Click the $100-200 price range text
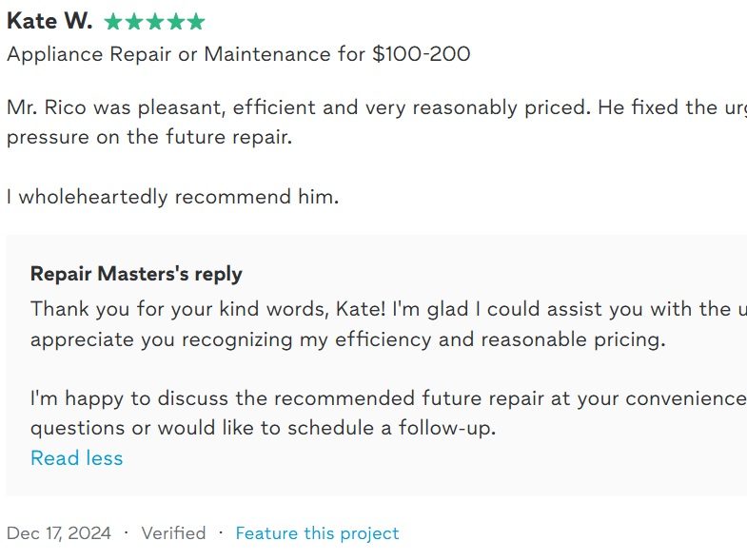Screen dimensions: 747x560 (x=422, y=54)
